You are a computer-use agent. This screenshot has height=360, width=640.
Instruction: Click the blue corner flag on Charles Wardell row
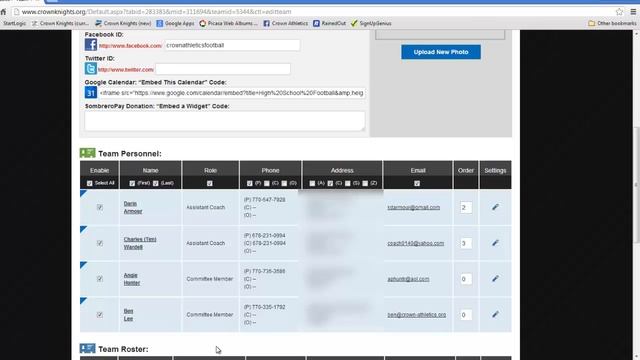pyautogui.click(x=83, y=229)
